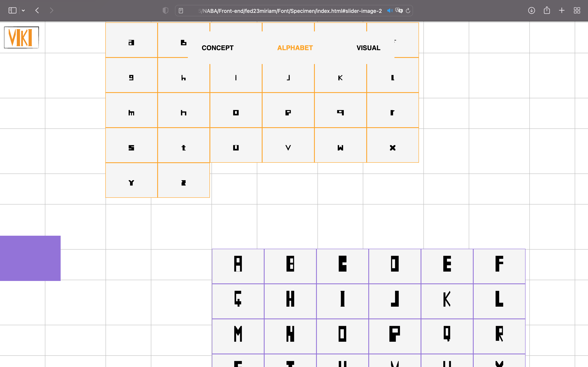588x367 pixels.
Task: Expand the sidebar tab group dropdown
Action: 23,10
